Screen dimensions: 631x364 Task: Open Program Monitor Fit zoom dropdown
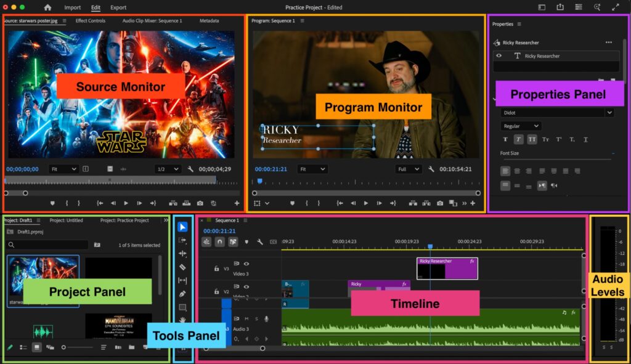click(312, 169)
